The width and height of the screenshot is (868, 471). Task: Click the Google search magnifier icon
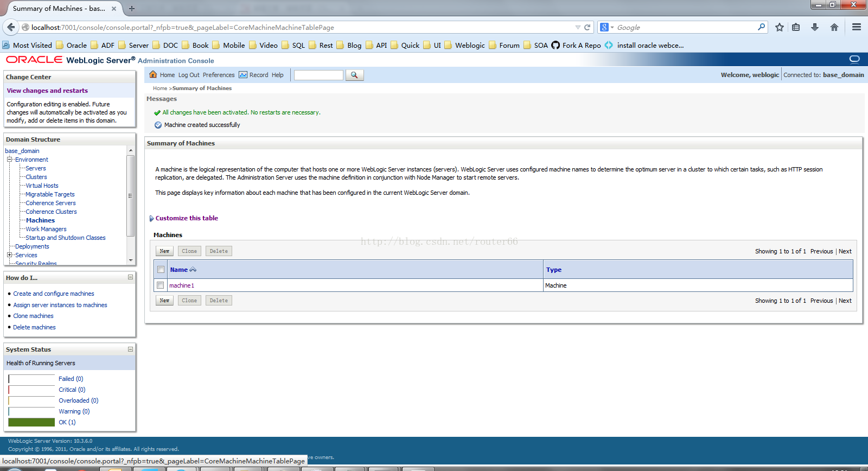click(x=761, y=27)
